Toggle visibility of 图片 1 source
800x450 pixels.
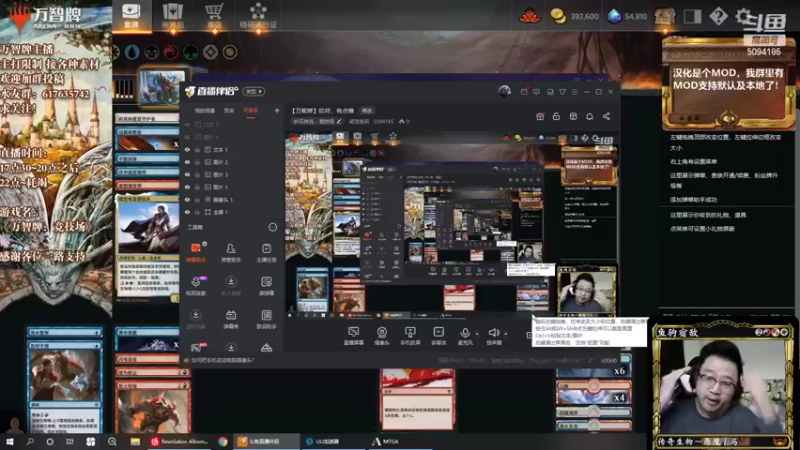point(187,187)
